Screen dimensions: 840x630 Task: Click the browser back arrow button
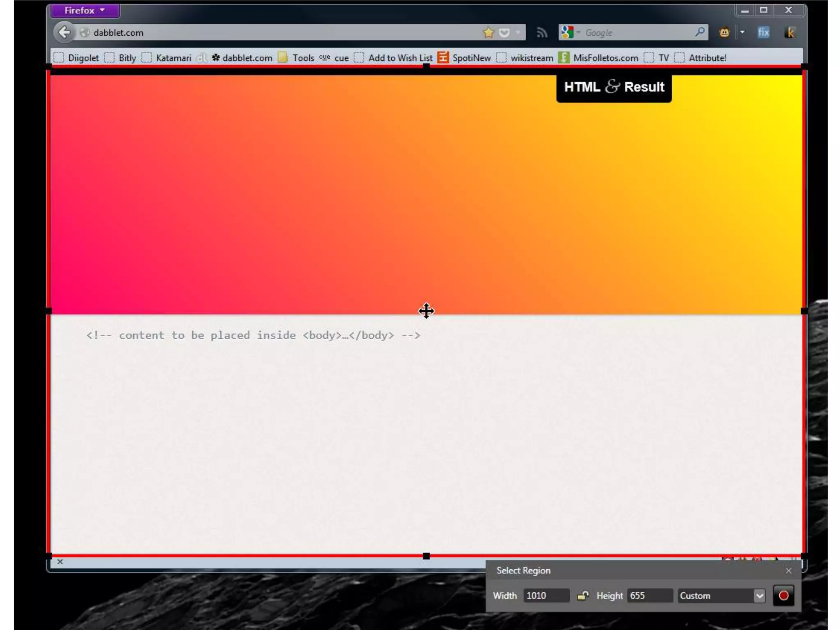(64, 32)
